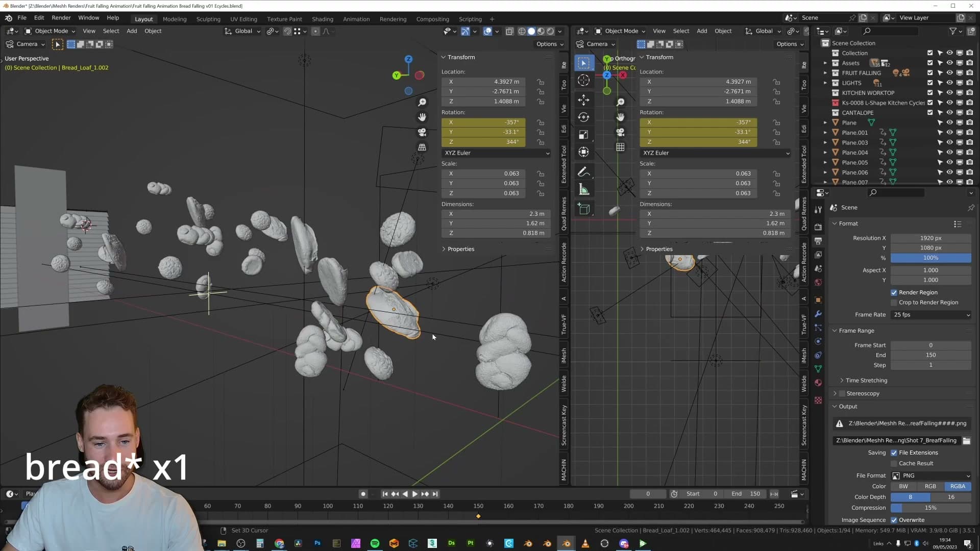The width and height of the screenshot is (980, 551).
Task: Toggle Render Region checkbox
Action: pyautogui.click(x=894, y=293)
